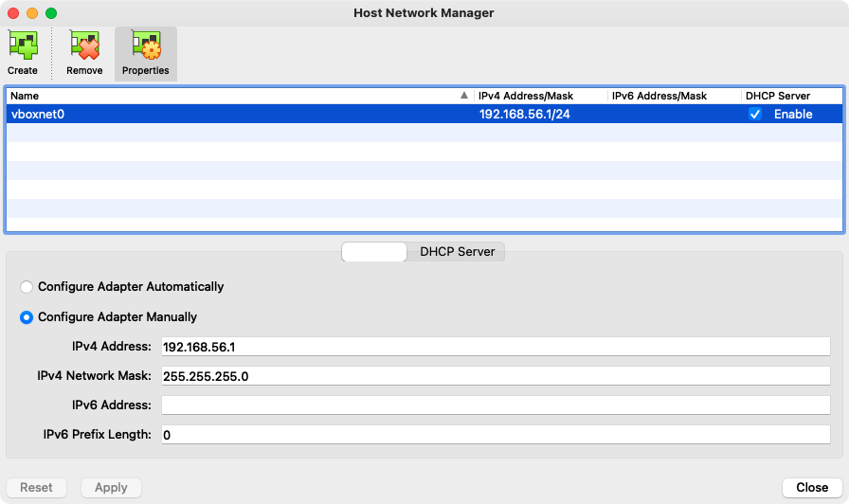
Task: Click the sort arrow in Name column
Action: point(463,96)
